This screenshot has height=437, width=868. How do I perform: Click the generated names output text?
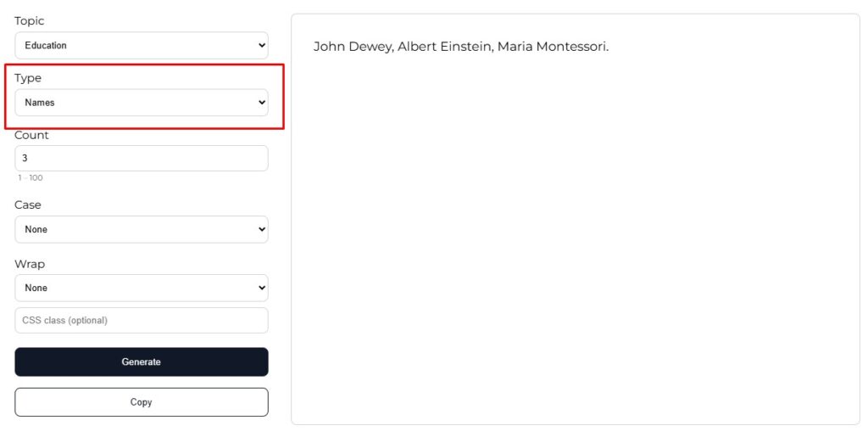[460, 47]
